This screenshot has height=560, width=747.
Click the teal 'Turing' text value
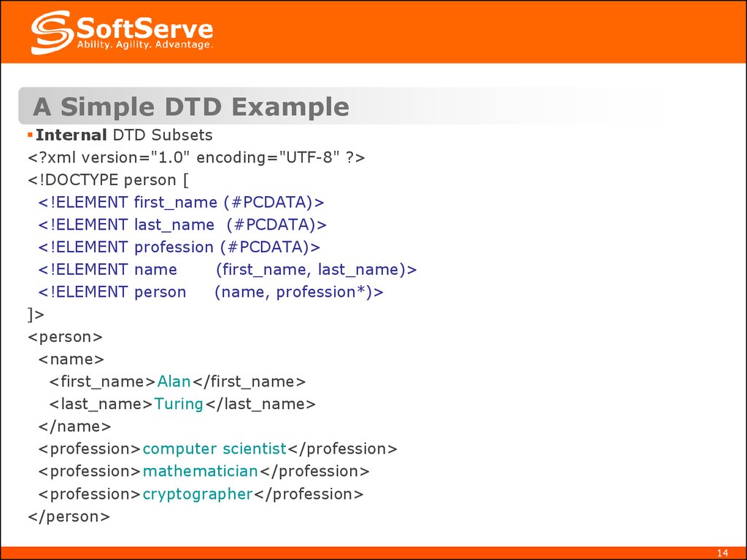tap(177, 403)
